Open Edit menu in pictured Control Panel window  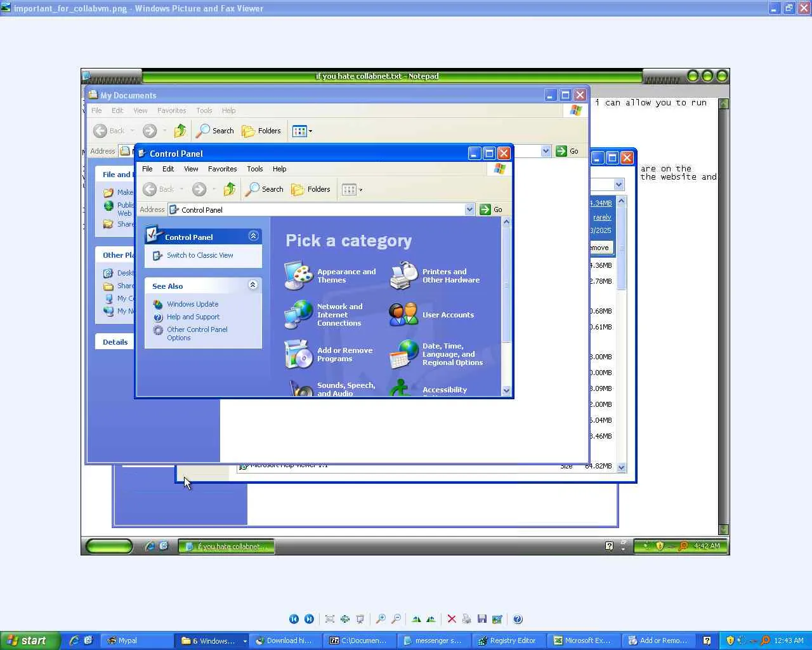tap(168, 169)
